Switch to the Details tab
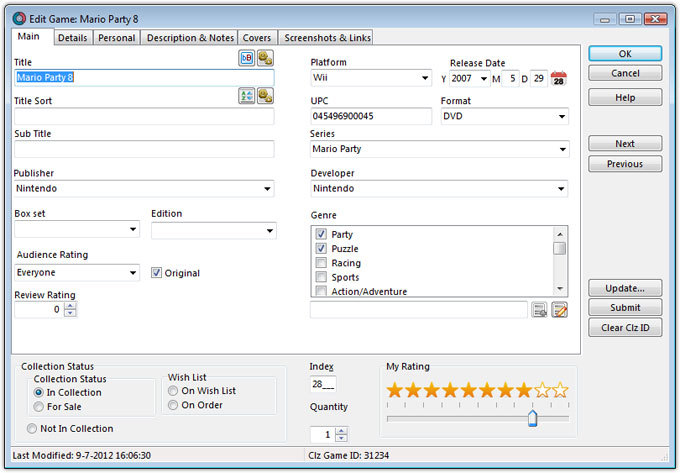Image resolution: width=680 pixels, height=473 pixels. coord(73,38)
